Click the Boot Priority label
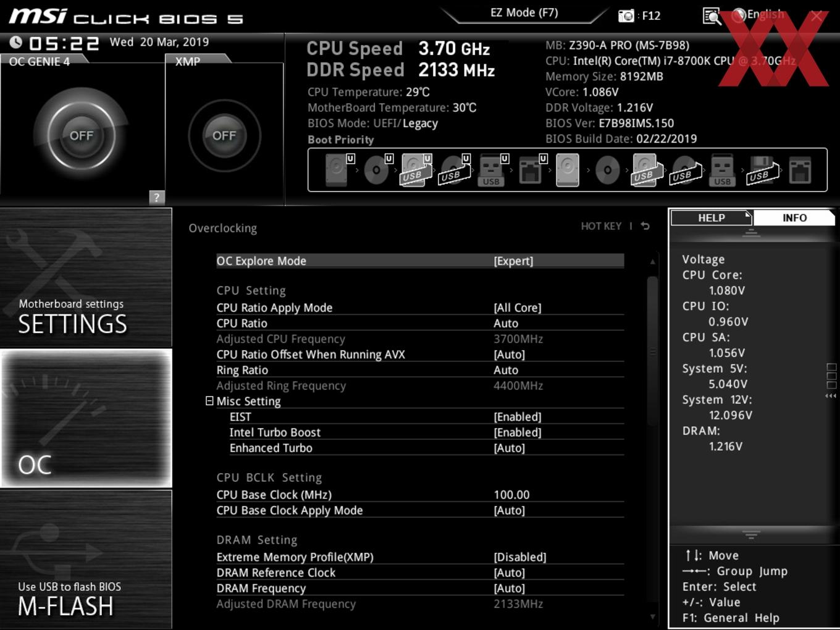Screen dimensions: 840x630 (341, 140)
